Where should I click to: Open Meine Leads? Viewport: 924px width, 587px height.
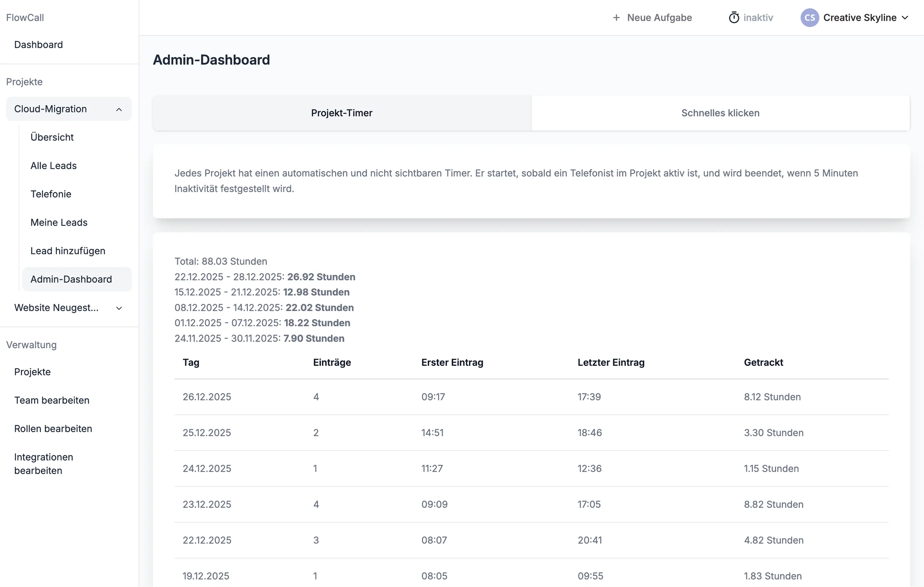[x=59, y=222]
